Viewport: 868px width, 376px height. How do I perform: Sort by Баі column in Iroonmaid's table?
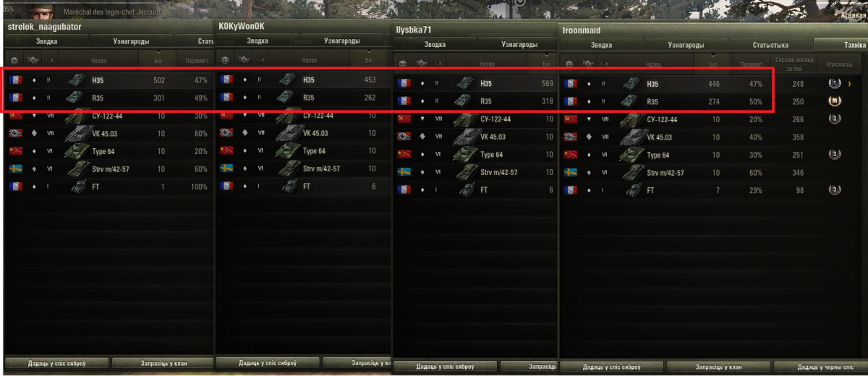(x=713, y=64)
